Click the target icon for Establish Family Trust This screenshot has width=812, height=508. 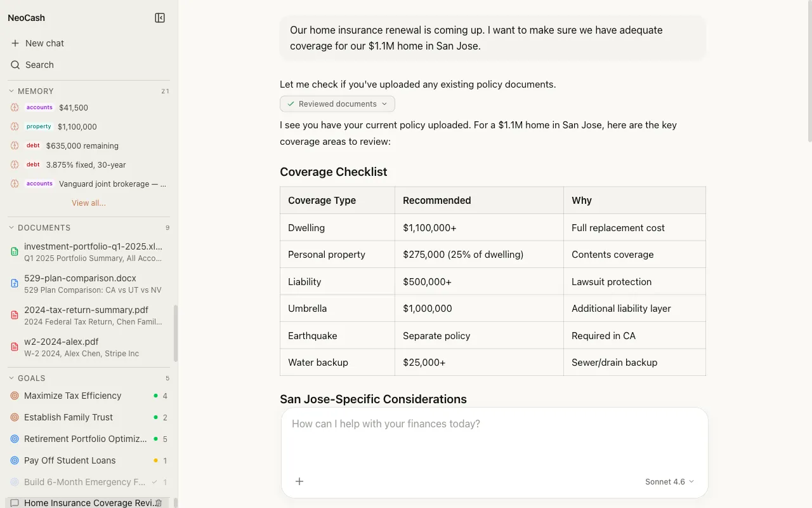[15, 417]
